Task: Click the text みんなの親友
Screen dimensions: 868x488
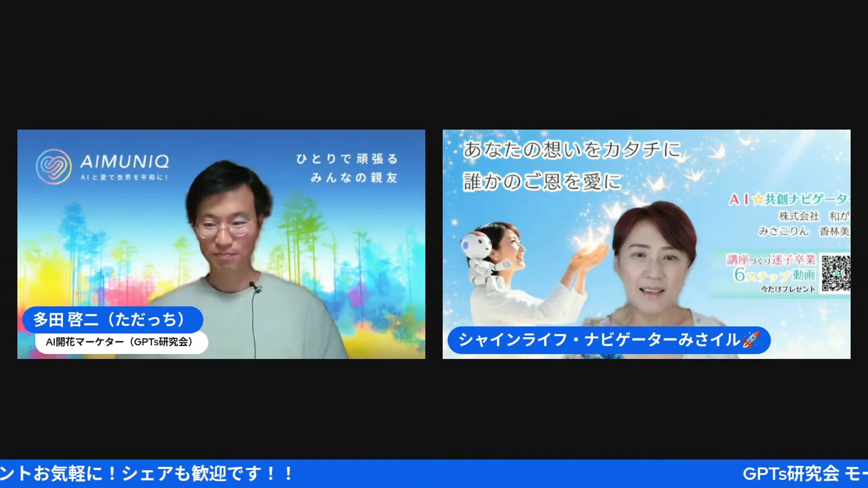Action: 354,178
